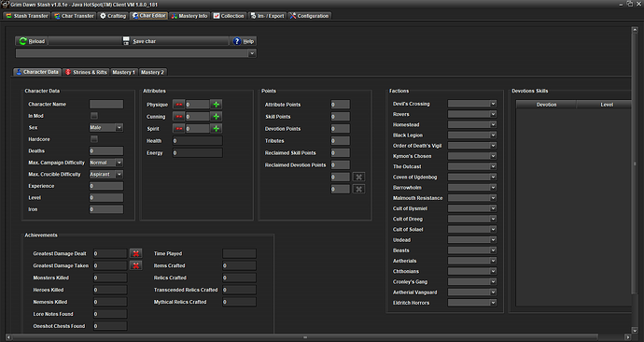The height and width of the screenshot is (342, 644).
Task: Click the Reload button
Action: pyautogui.click(x=32, y=41)
